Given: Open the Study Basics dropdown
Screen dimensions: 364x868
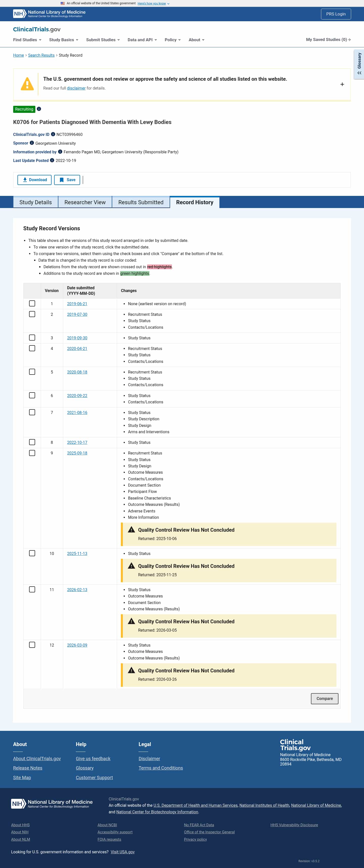Looking at the screenshot, I should click(64, 40).
